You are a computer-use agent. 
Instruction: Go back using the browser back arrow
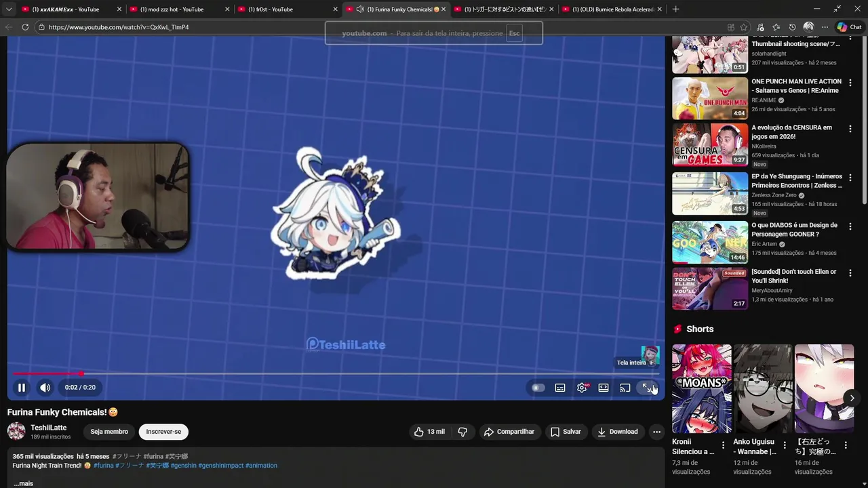[9, 27]
